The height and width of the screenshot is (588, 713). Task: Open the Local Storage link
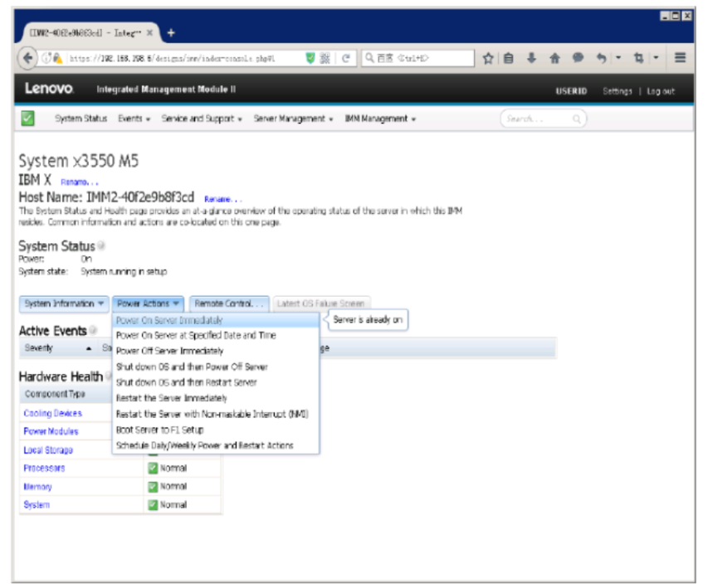pyautogui.click(x=48, y=450)
